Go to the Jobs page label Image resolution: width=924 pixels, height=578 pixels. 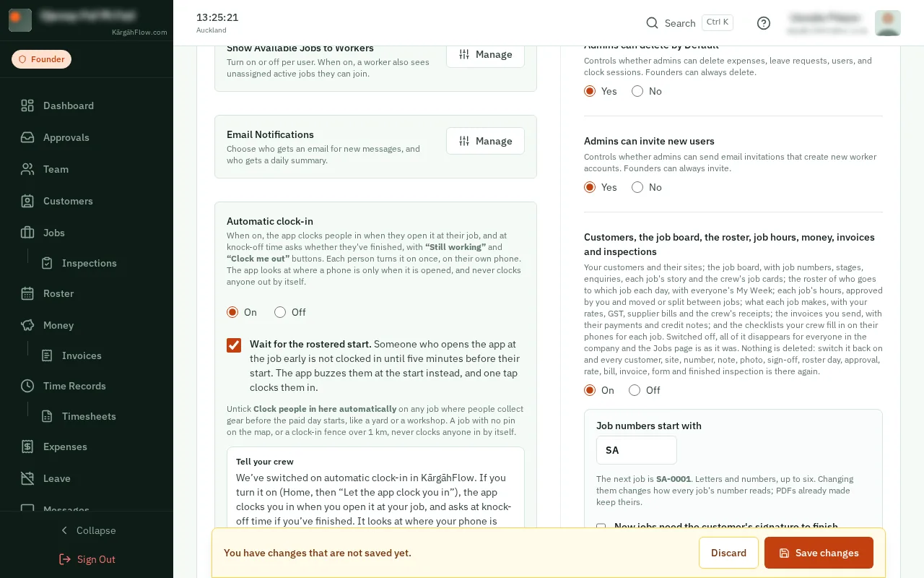click(54, 233)
